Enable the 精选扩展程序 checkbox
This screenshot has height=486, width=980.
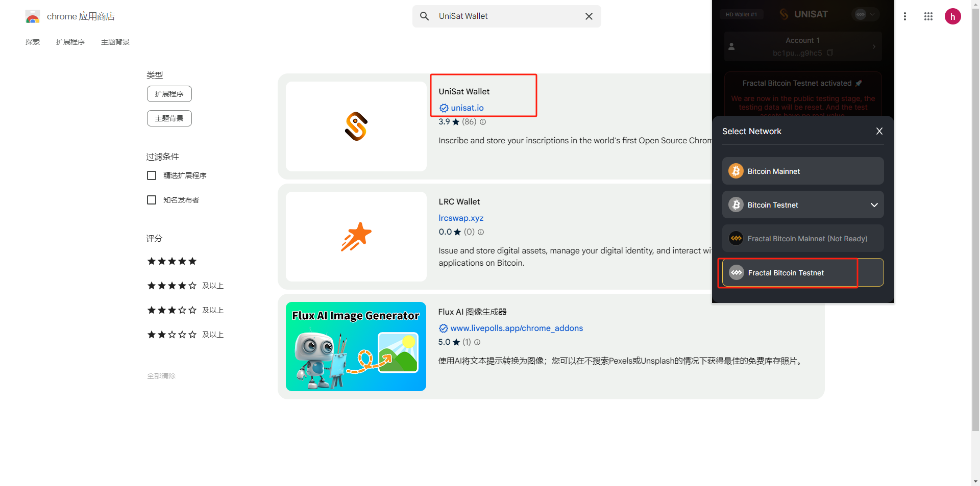pyautogui.click(x=152, y=175)
